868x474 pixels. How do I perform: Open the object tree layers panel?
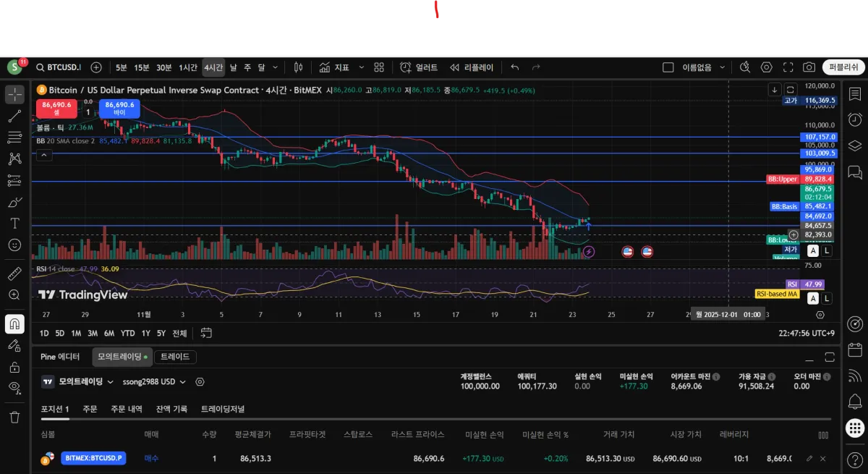(854, 145)
